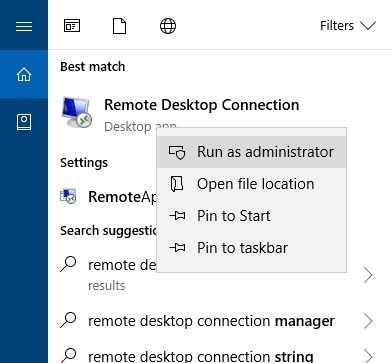Select Run as administrator menu entry

251,152
